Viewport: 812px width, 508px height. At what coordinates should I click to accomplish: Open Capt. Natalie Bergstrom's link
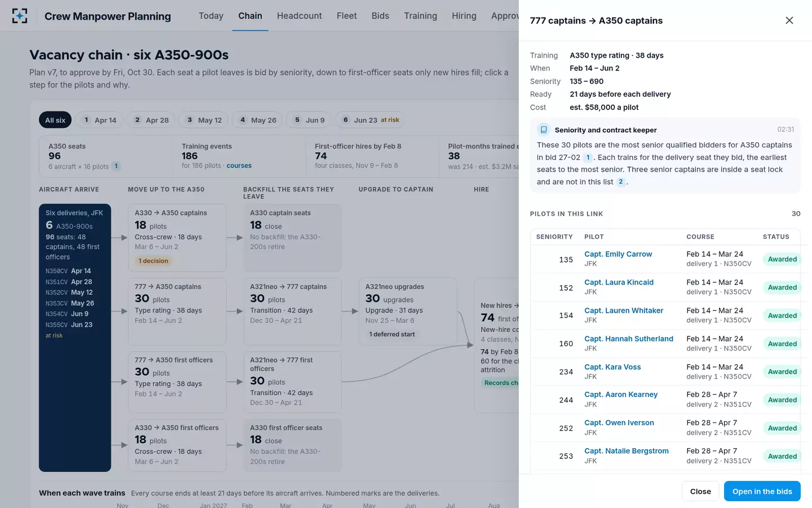[x=626, y=451]
